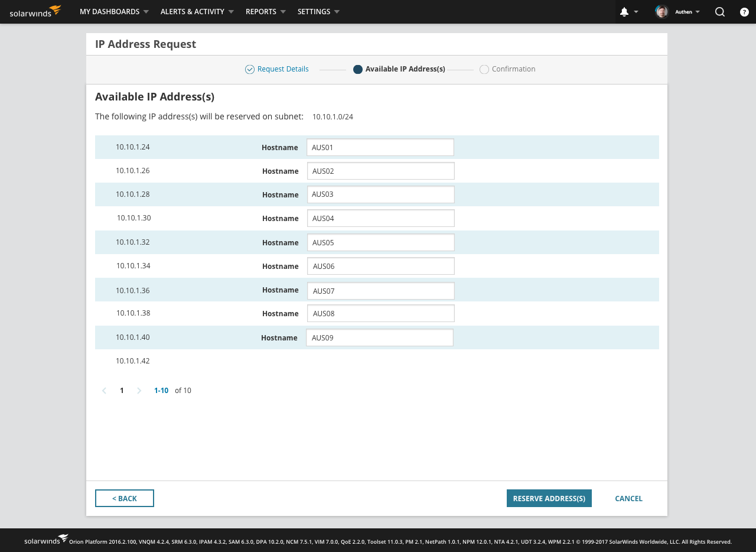Click the Confirmation step circle
Image resolution: width=756 pixels, height=552 pixels.
[484, 69]
